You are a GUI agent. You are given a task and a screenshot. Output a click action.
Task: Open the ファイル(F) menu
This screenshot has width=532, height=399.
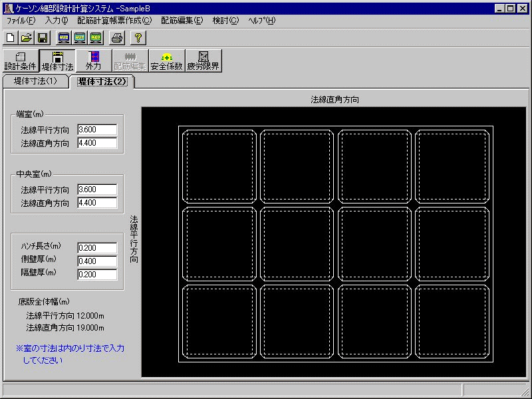pyautogui.click(x=21, y=21)
